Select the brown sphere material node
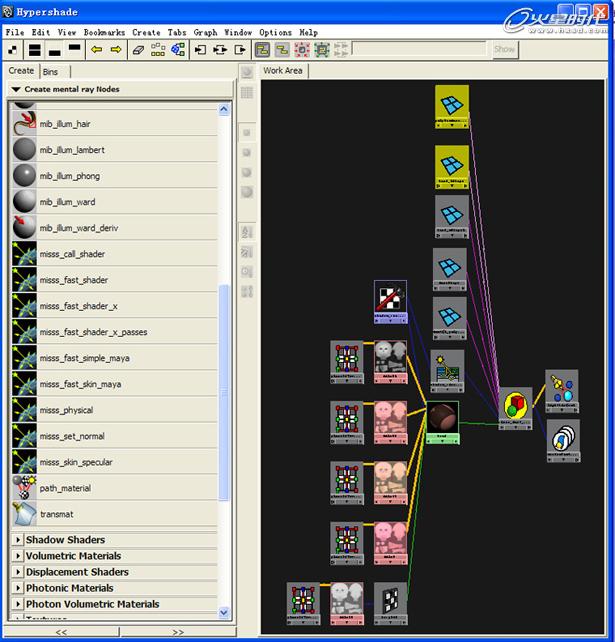 [443, 423]
